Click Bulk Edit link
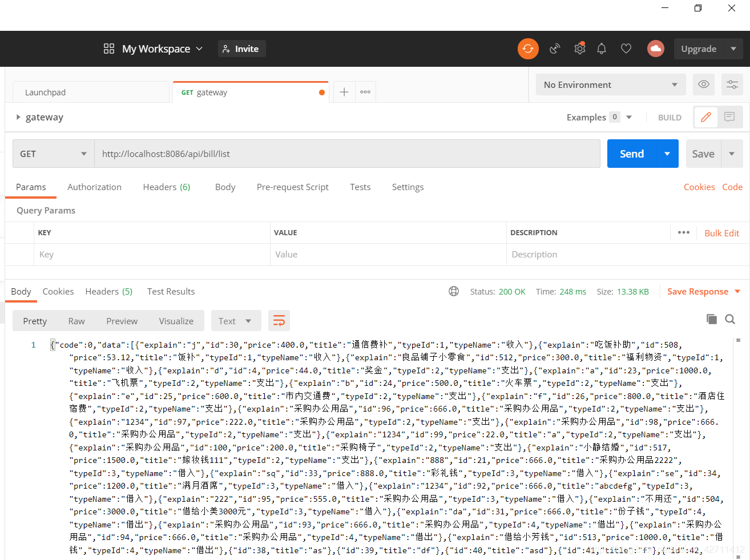This screenshot has height=560, width=750. click(721, 233)
